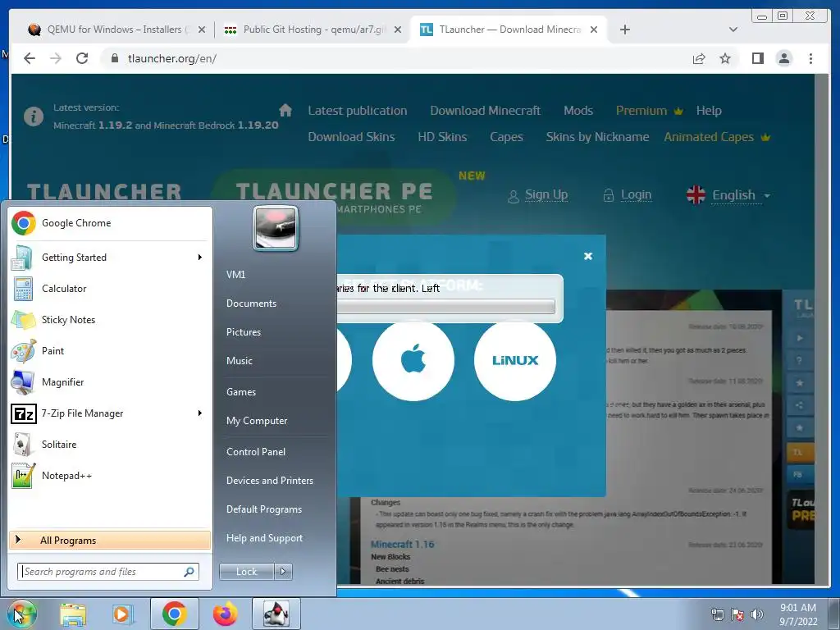This screenshot has height=630, width=840.
Task: Open Chrome tab search chevron
Action: [x=733, y=30]
